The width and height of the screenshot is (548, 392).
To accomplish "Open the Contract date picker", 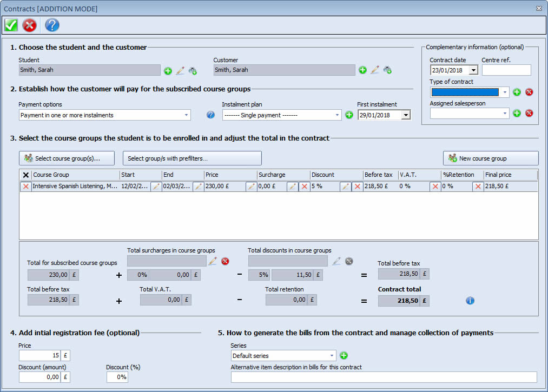I will coord(473,70).
